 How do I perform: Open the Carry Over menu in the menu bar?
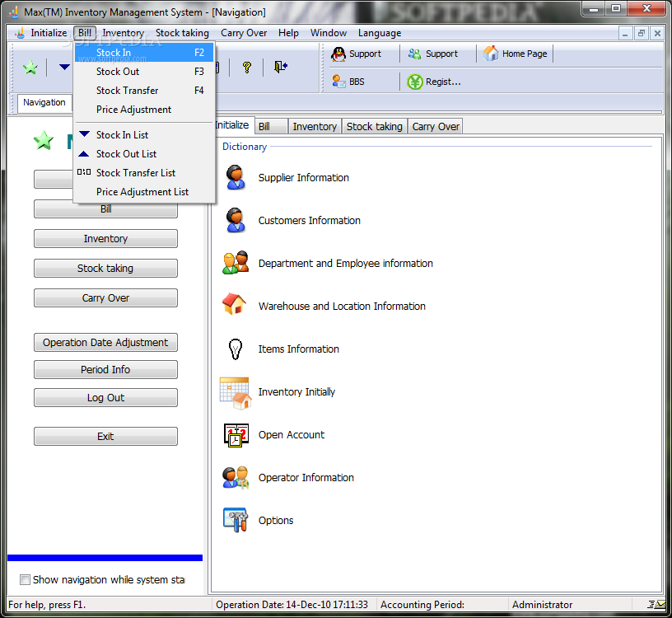[x=244, y=33]
